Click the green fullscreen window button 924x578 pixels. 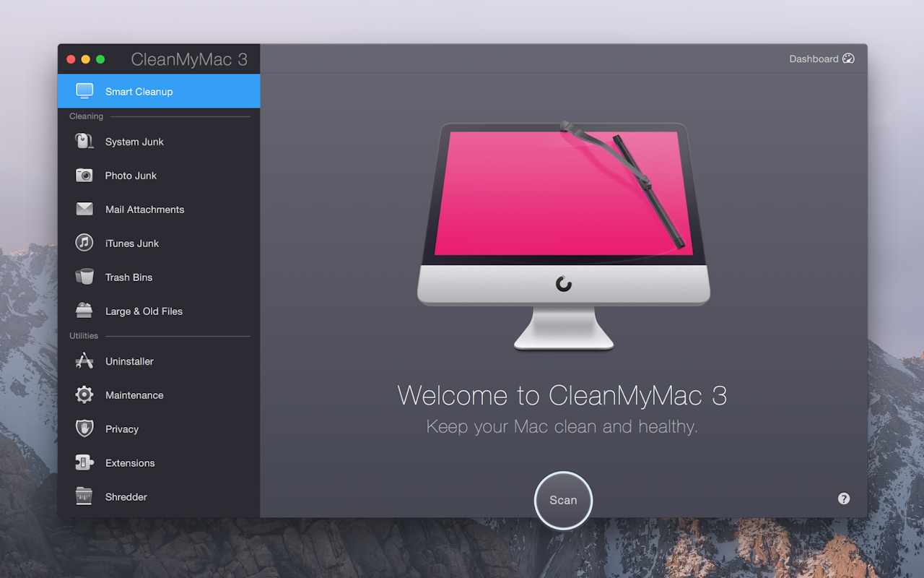coord(100,59)
